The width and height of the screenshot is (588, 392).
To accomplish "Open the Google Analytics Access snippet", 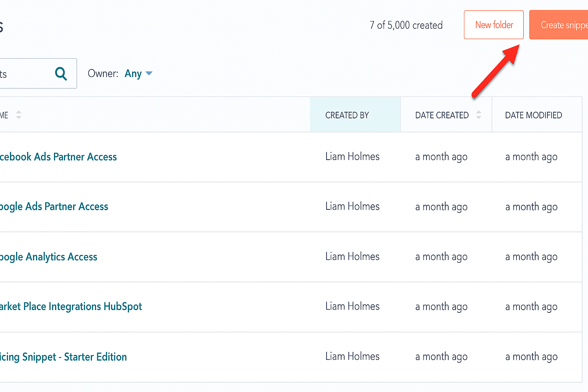I will click(x=49, y=256).
